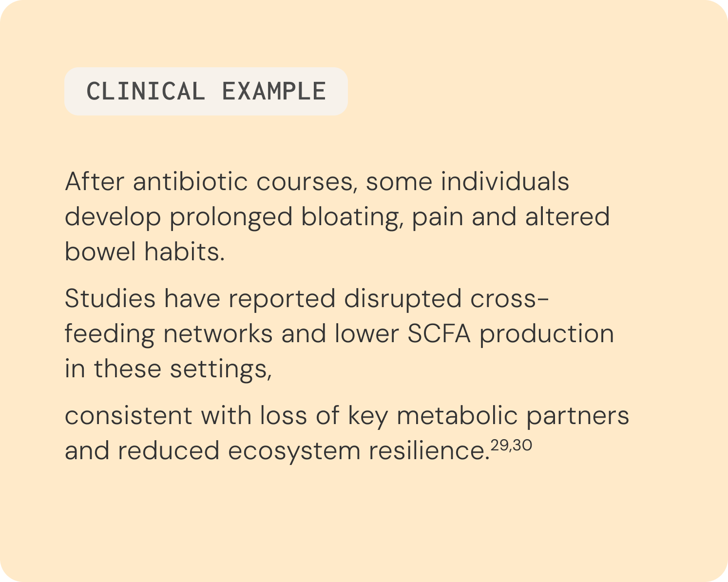This screenshot has height=582, width=728.
Task: Click the word "habits"
Action: [184, 252]
